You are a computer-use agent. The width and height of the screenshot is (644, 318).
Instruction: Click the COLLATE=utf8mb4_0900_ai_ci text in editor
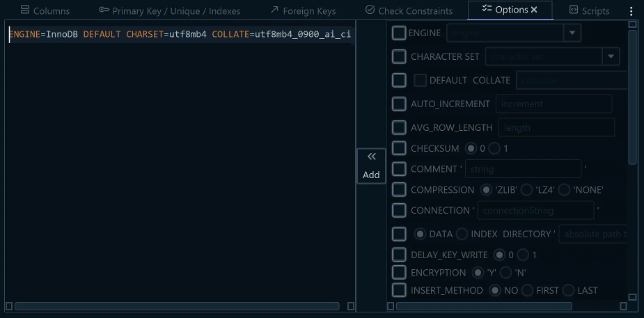[281, 35]
